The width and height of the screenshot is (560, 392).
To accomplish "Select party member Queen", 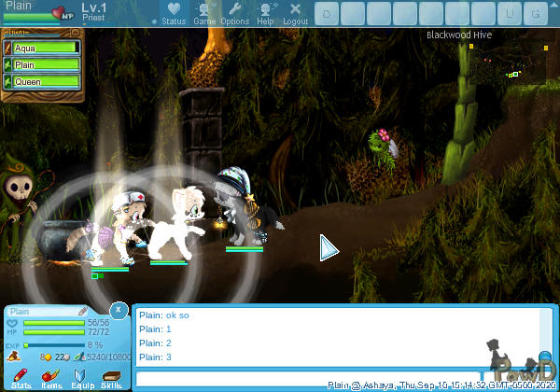I will [x=44, y=82].
